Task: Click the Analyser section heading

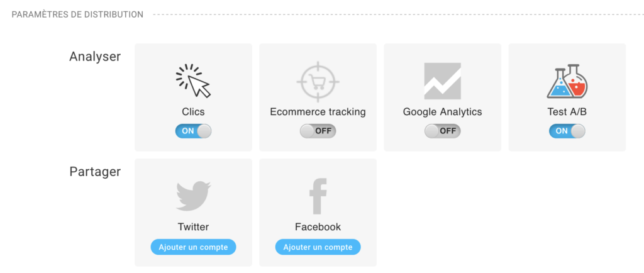Action: (x=95, y=57)
